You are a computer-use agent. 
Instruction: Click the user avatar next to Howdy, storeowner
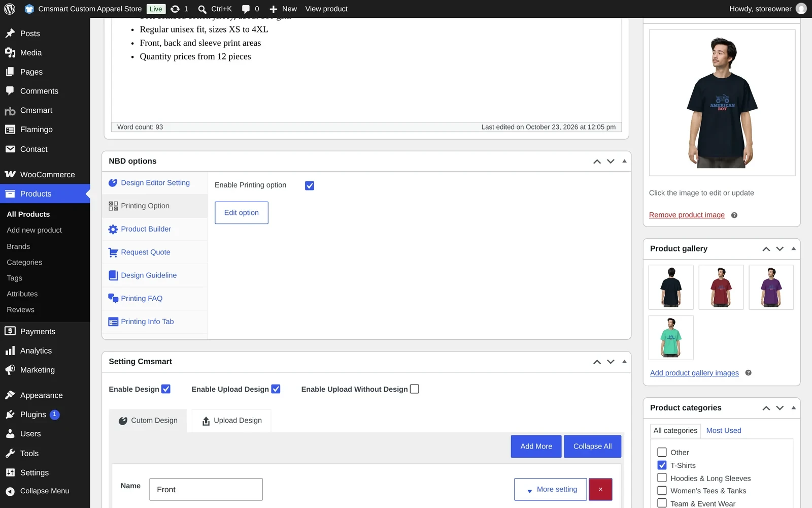(x=801, y=9)
